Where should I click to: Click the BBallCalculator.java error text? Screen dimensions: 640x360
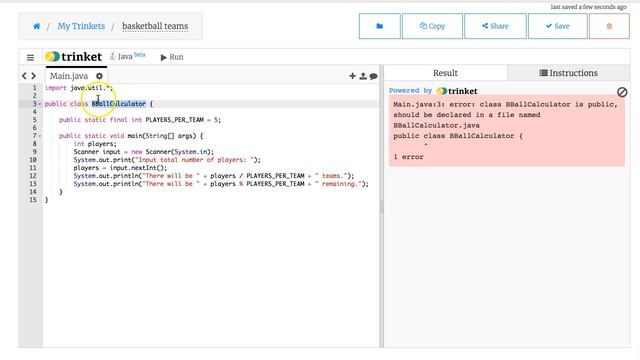(436, 125)
